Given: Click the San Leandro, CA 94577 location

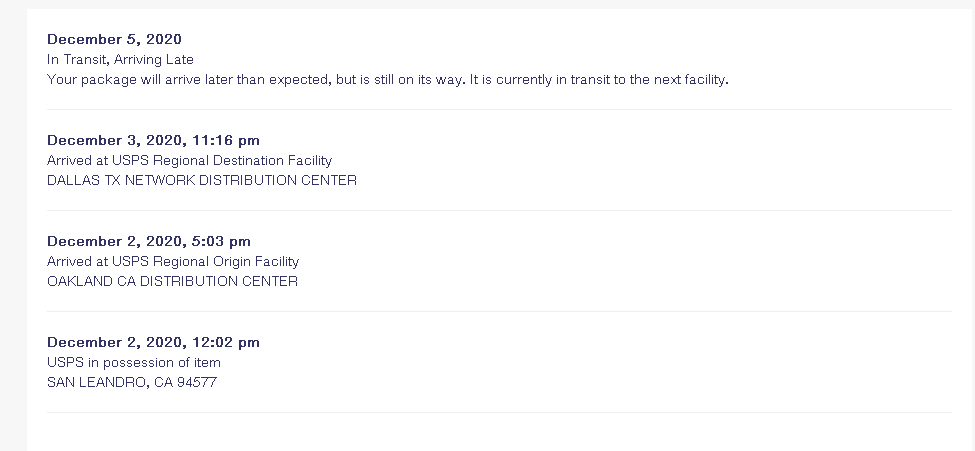Looking at the screenshot, I should click(x=131, y=383).
